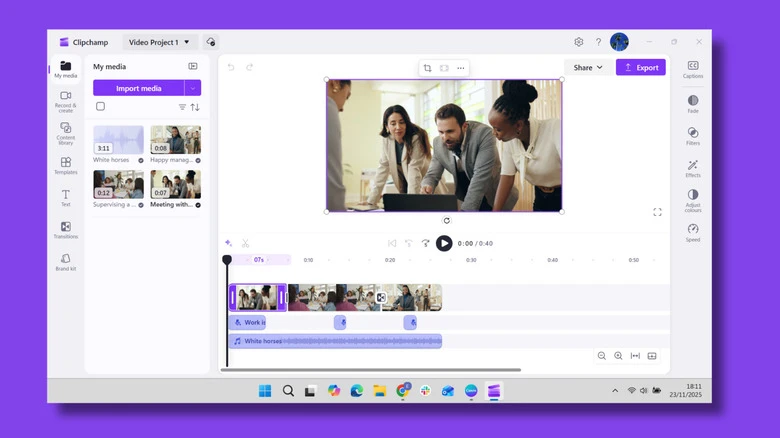Play the video preview
This screenshot has width=780, height=438.
pos(444,243)
